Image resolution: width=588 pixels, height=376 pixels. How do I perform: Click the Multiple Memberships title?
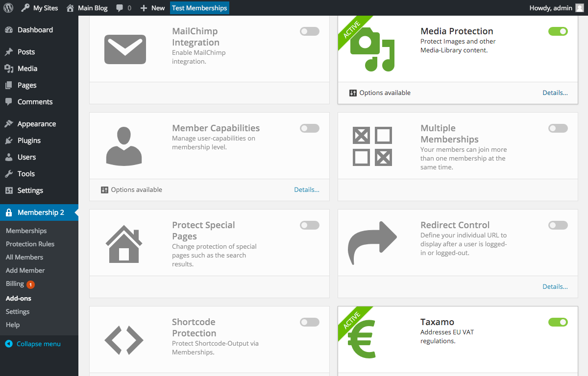tap(449, 134)
